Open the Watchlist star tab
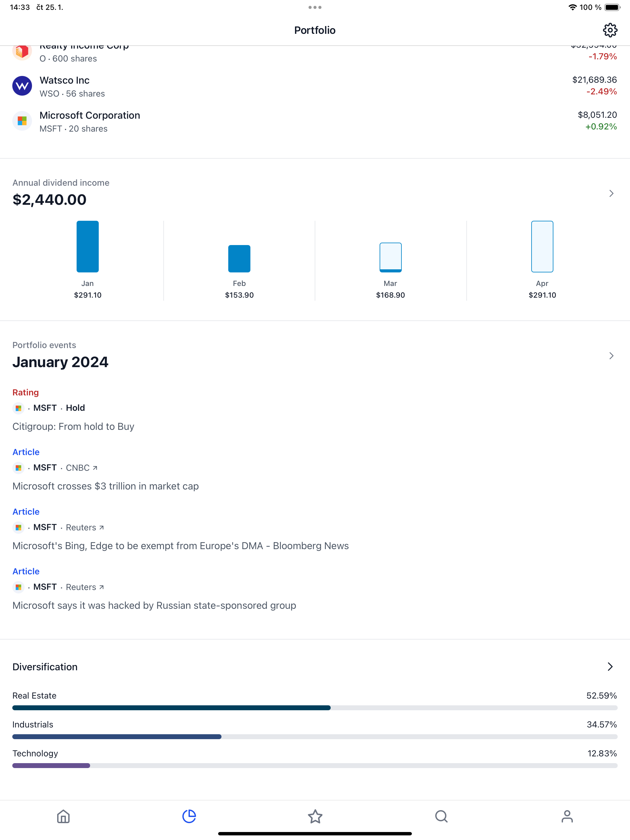The image size is (630, 840). [x=315, y=816]
